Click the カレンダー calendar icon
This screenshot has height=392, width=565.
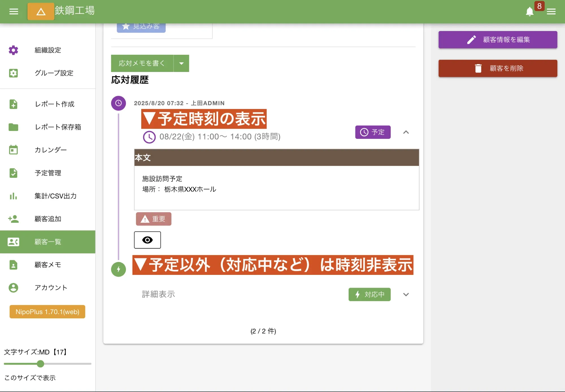[x=13, y=150]
